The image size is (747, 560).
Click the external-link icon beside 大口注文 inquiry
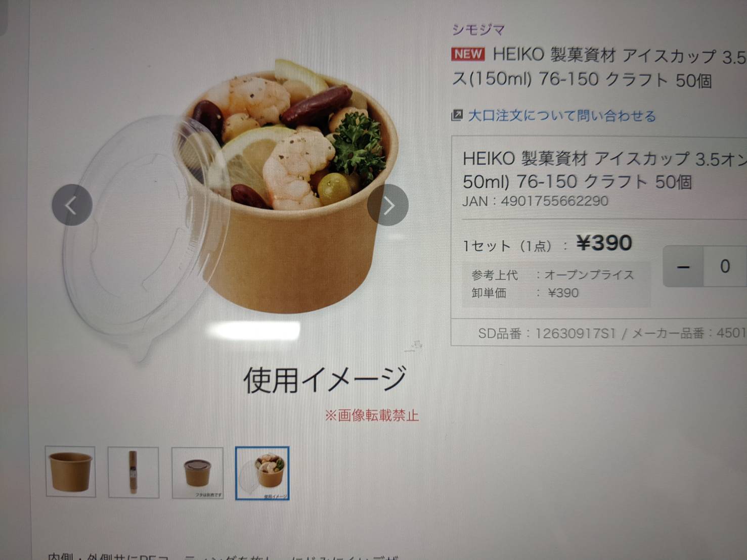tap(457, 115)
